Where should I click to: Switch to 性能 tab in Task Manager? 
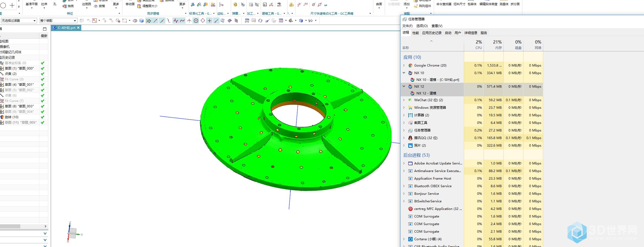click(x=416, y=33)
